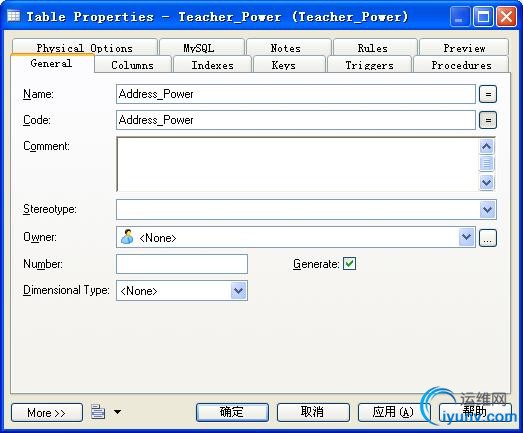Open the small black arrow menu beside properties icon
The width and height of the screenshot is (523, 433).
click(117, 412)
